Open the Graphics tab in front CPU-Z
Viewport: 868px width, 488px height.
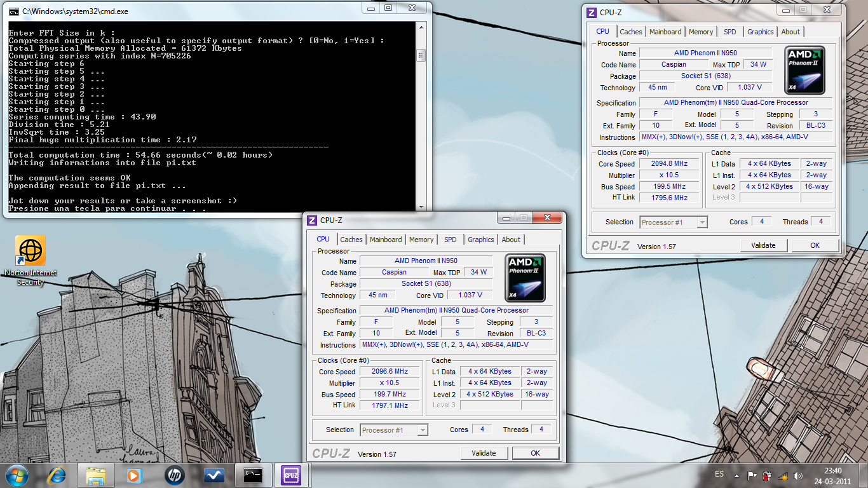(481, 240)
